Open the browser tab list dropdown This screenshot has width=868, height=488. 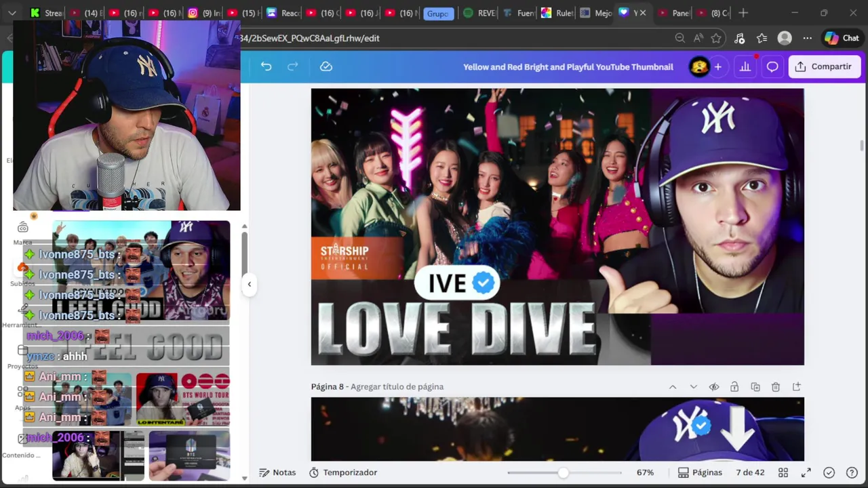click(x=12, y=13)
